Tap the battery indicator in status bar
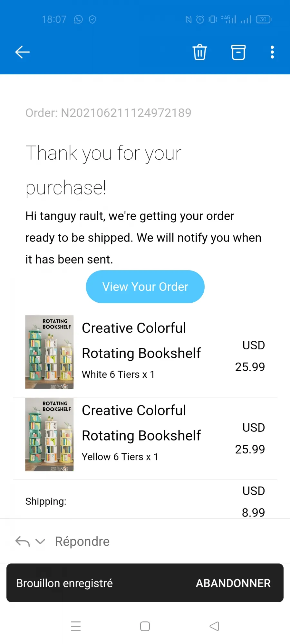This screenshot has height=644, width=290. pyautogui.click(x=264, y=19)
